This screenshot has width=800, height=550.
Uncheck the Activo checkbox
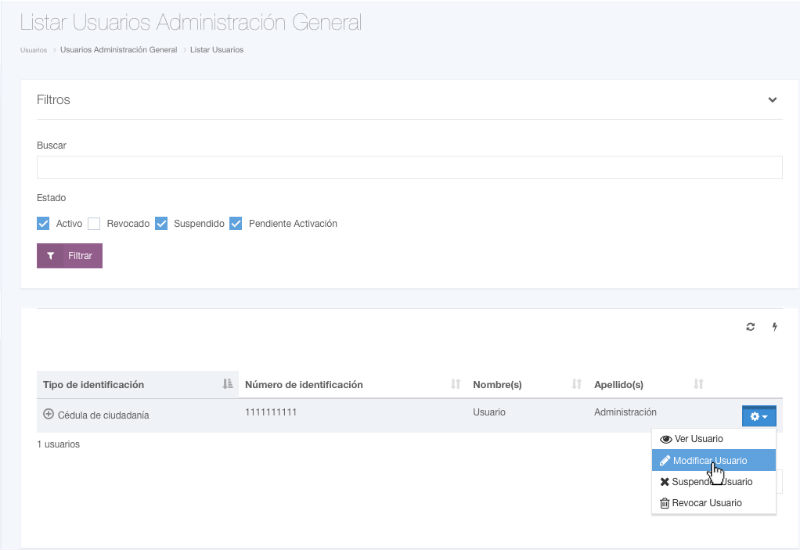[x=43, y=223]
